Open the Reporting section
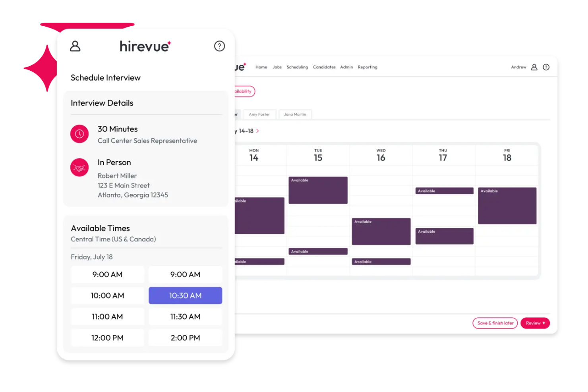Image resolution: width=588 pixels, height=392 pixels. (x=367, y=67)
